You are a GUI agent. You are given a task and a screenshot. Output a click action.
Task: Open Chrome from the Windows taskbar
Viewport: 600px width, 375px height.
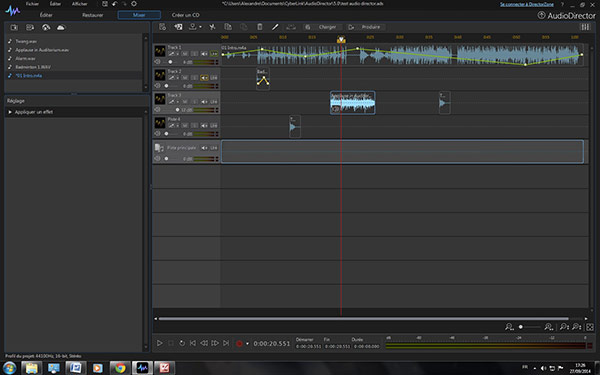(120, 368)
